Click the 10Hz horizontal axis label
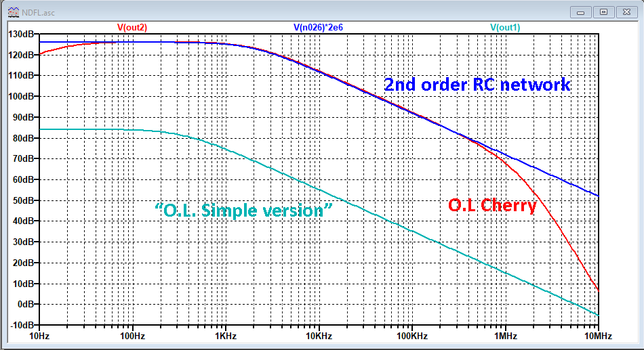644x350 pixels. [39, 336]
